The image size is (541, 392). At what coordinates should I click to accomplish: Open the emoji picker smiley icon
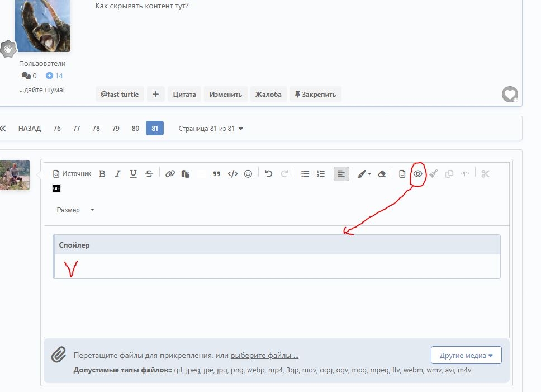tap(248, 174)
